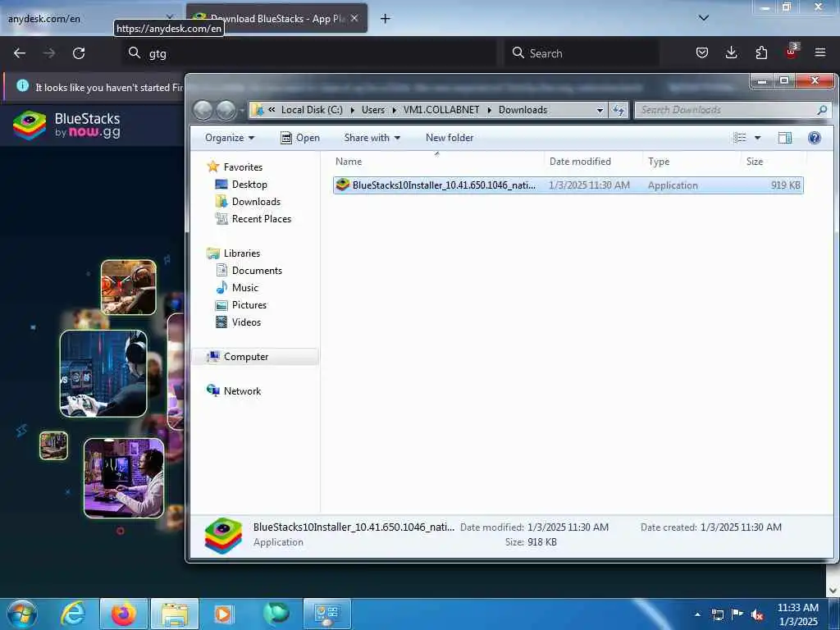Click the uBlock extension badge icon
The height and width of the screenshot is (630, 840).
[x=792, y=52]
